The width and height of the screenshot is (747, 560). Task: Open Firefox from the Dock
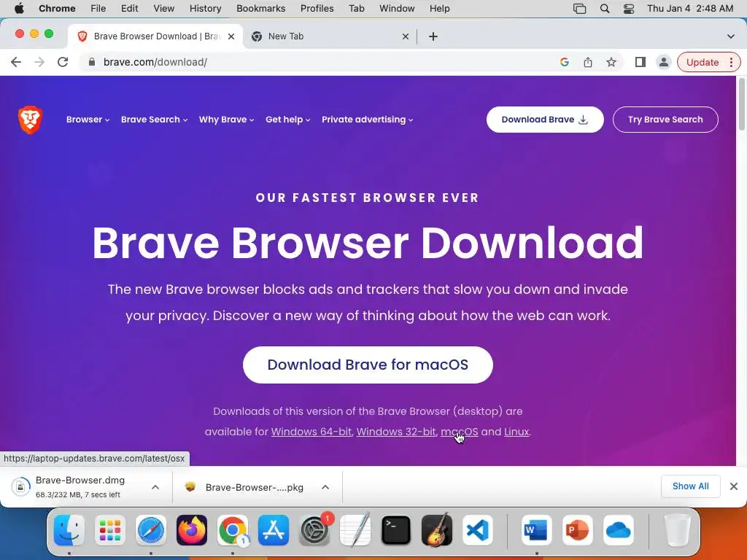(x=192, y=530)
